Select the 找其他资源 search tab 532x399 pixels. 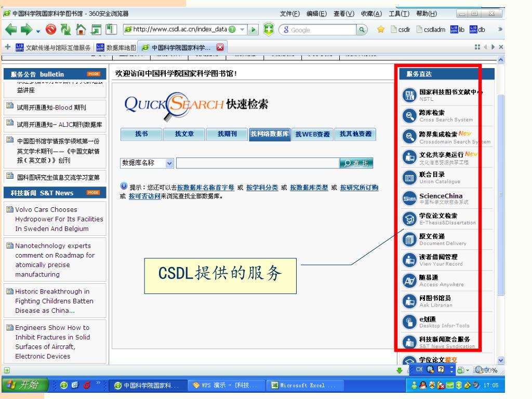click(x=355, y=134)
